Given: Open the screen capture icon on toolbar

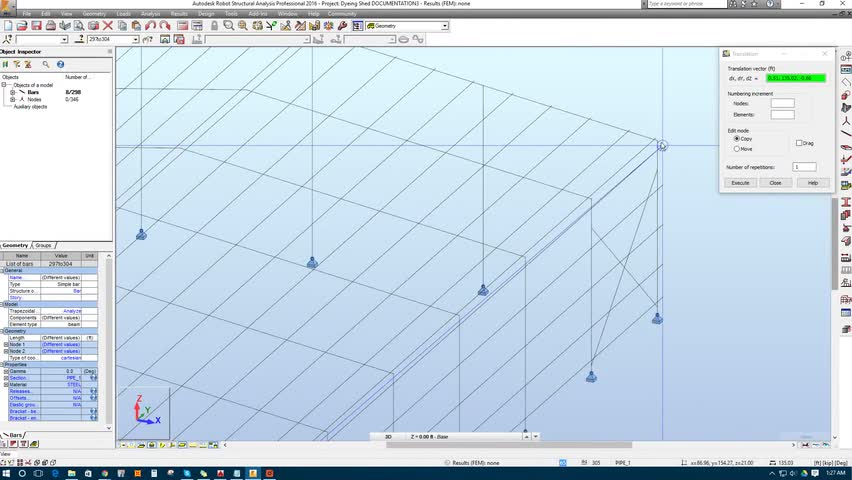Looking at the screenshot, I should (x=93, y=26).
